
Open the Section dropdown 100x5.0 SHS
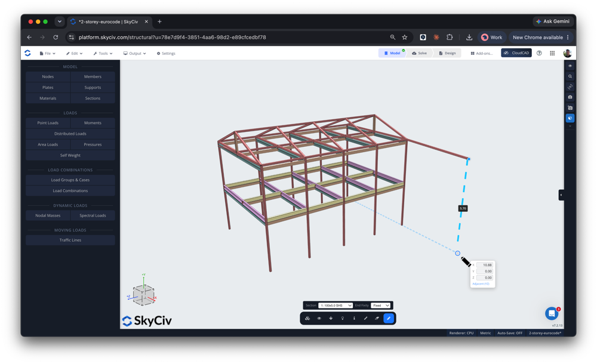(x=336, y=306)
